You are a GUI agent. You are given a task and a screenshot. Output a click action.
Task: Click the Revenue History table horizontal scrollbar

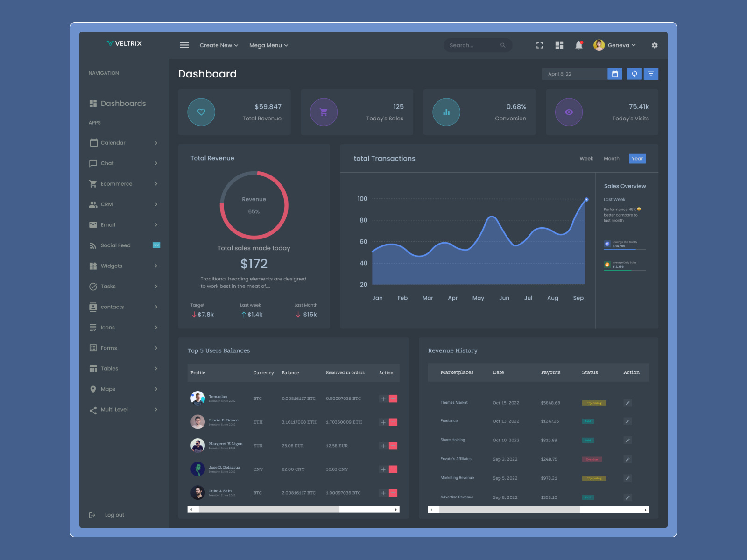tap(538, 510)
